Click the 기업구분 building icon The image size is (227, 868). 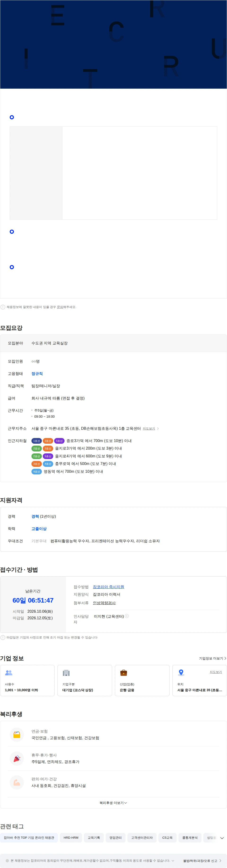[66, 673]
